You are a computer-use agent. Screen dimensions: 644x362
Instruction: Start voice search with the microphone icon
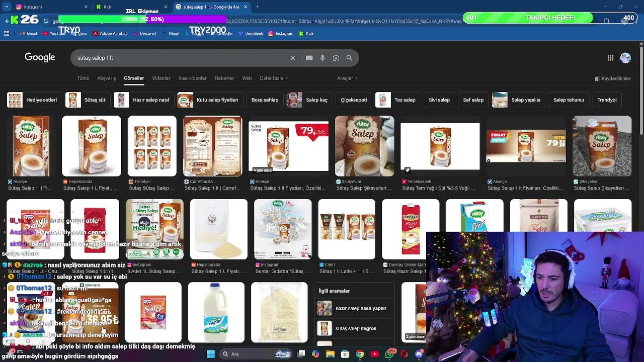[x=323, y=58]
